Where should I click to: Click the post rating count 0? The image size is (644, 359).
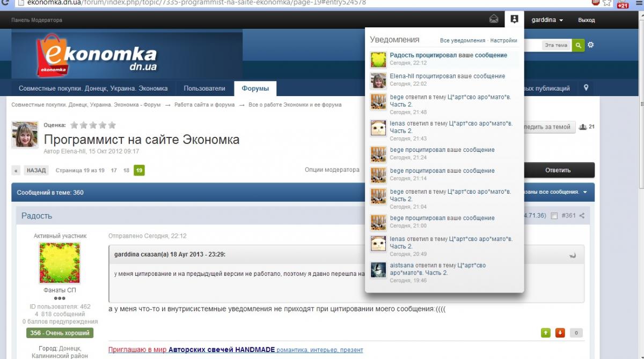click(x=575, y=333)
